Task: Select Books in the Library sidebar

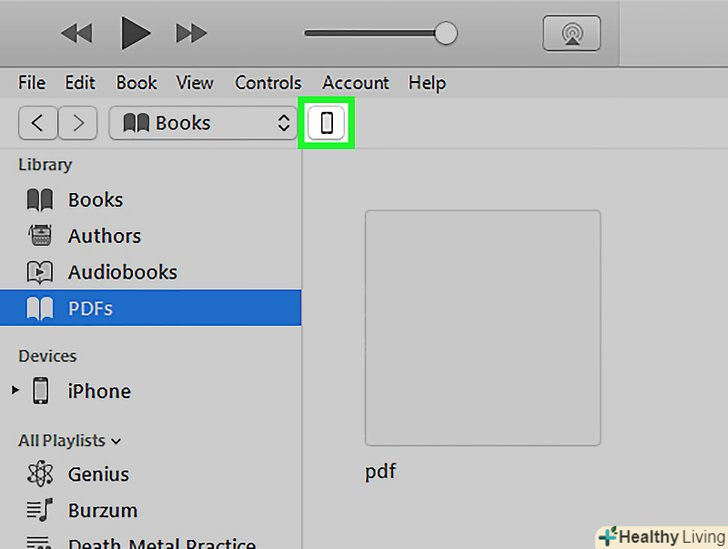Action: pos(95,200)
